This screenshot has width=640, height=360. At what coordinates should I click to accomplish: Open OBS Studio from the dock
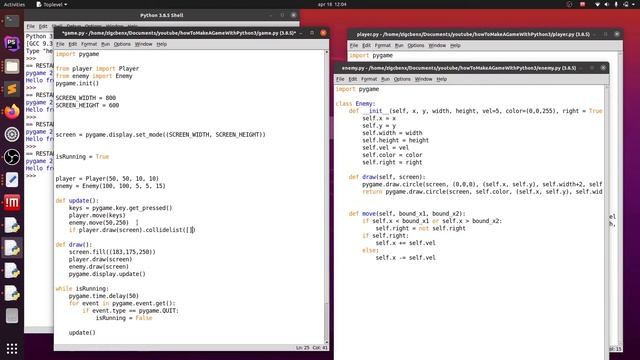point(12,157)
